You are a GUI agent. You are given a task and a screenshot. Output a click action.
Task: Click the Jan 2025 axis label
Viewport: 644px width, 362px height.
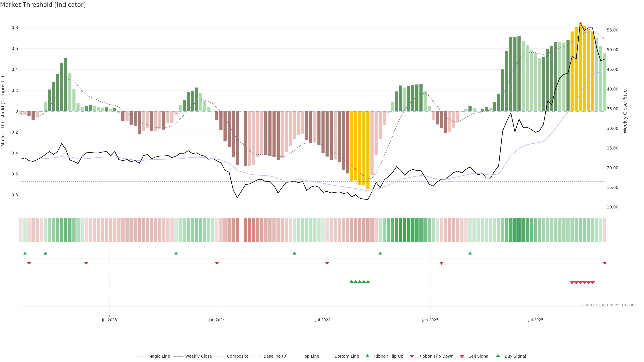pos(430,320)
